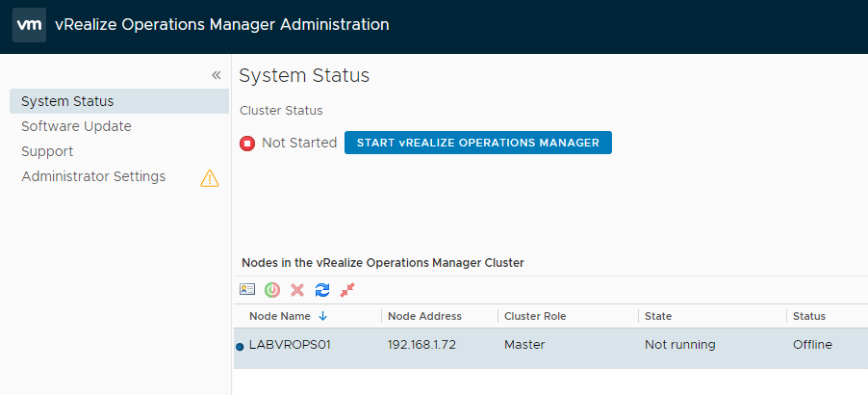868x395 pixels.
Task: Click the VMware vm logo
Action: coord(30,25)
